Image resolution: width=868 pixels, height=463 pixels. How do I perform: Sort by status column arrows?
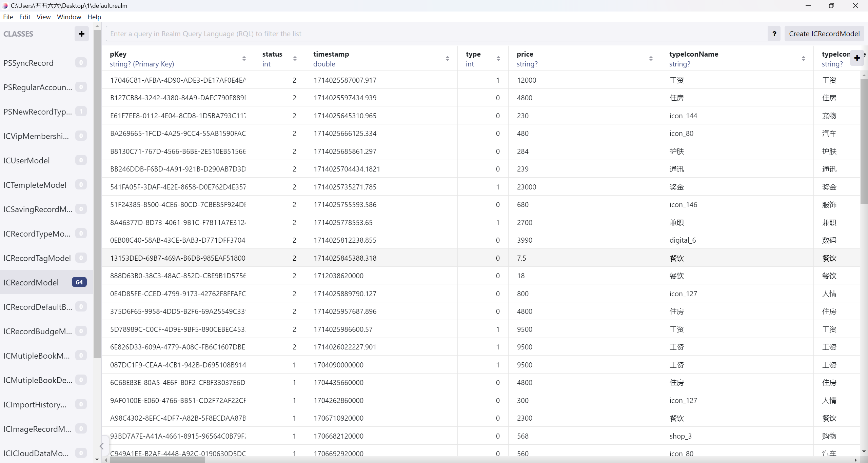click(x=295, y=59)
